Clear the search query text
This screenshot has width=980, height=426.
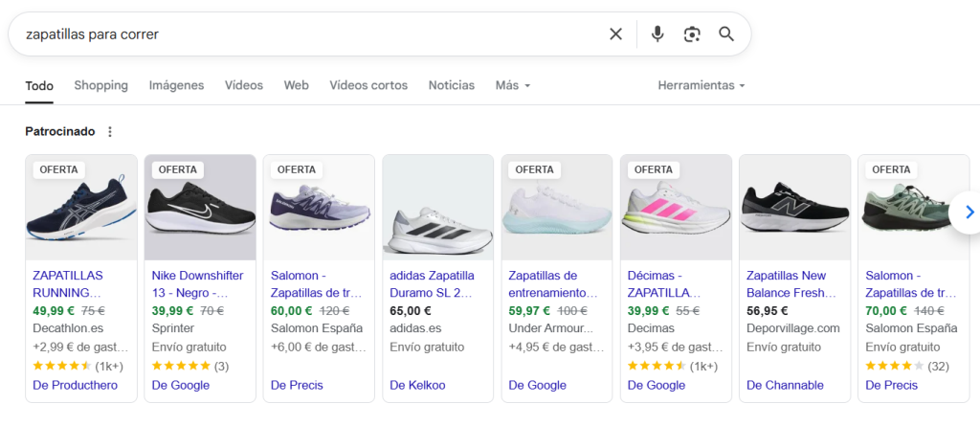tap(615, 34)
